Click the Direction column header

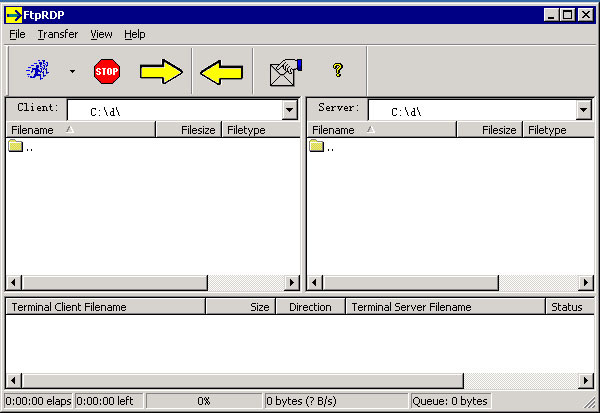point(310,307)
